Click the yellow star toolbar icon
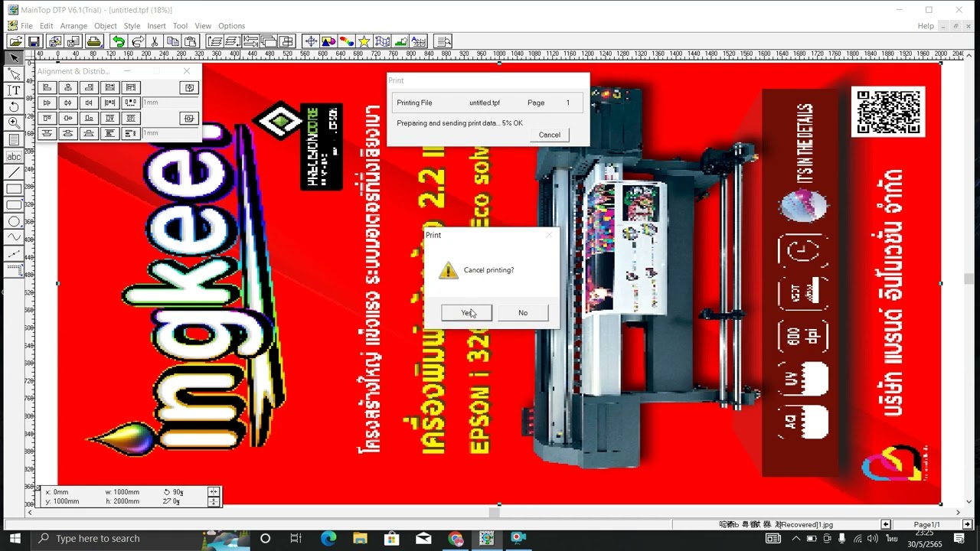Screen dimensions: 980x551 point(364,41)
